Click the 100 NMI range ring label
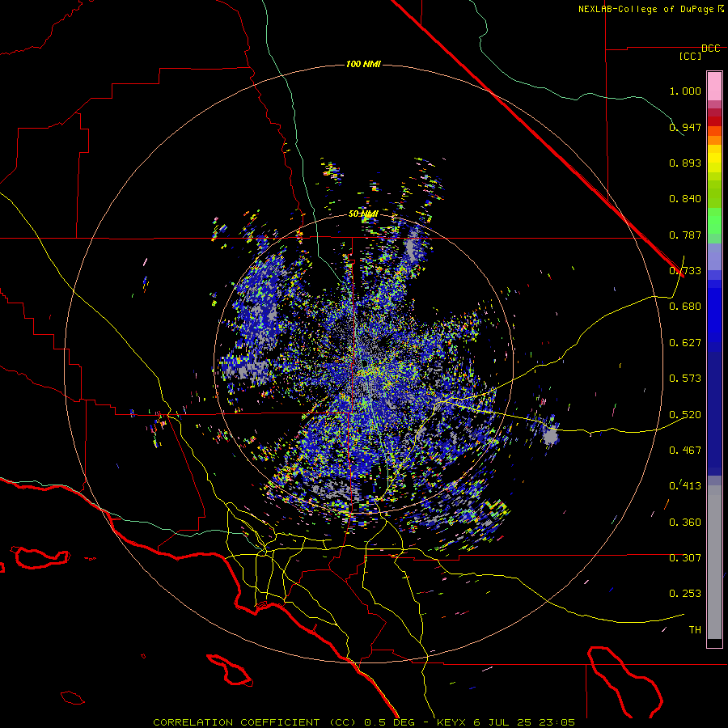This screenshot has height=728, width=728. (363, 64)
